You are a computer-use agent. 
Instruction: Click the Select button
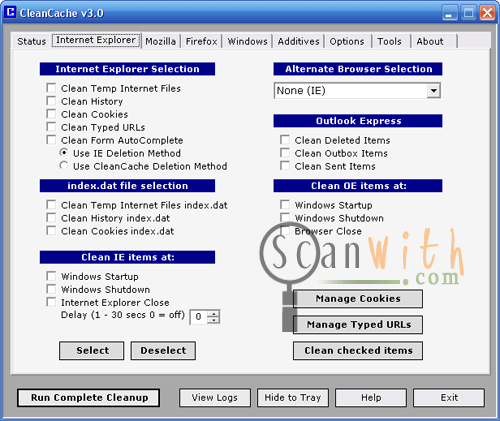(92, 351)
